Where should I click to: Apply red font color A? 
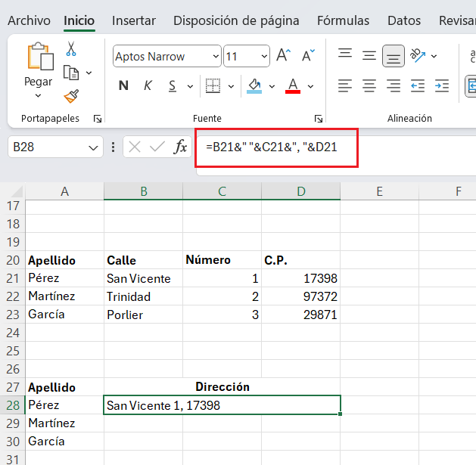pyautogui.click(x=293, y=86)
